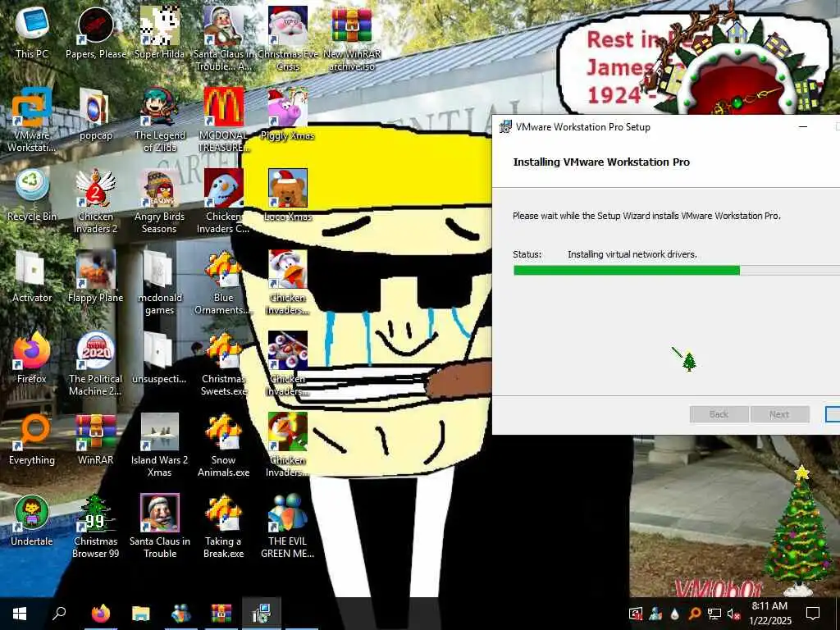Open taskbar search magnifier
Image resolution: width=840 pixels, height=630 pixels.
[x=59, y=613]
